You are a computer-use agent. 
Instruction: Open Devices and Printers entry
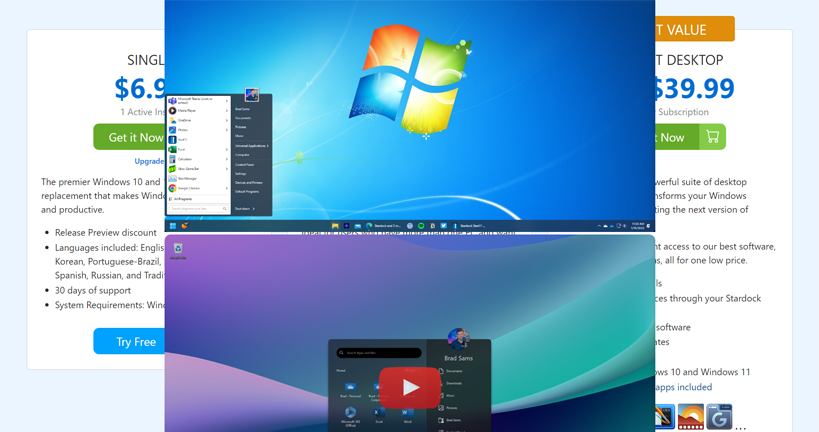tap(249, 182)
